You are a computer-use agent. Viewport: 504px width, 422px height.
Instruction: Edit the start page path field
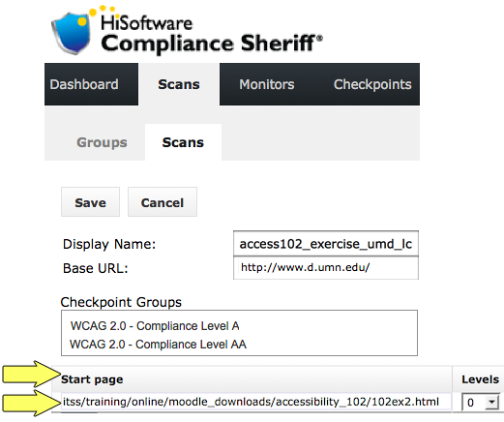256,402
